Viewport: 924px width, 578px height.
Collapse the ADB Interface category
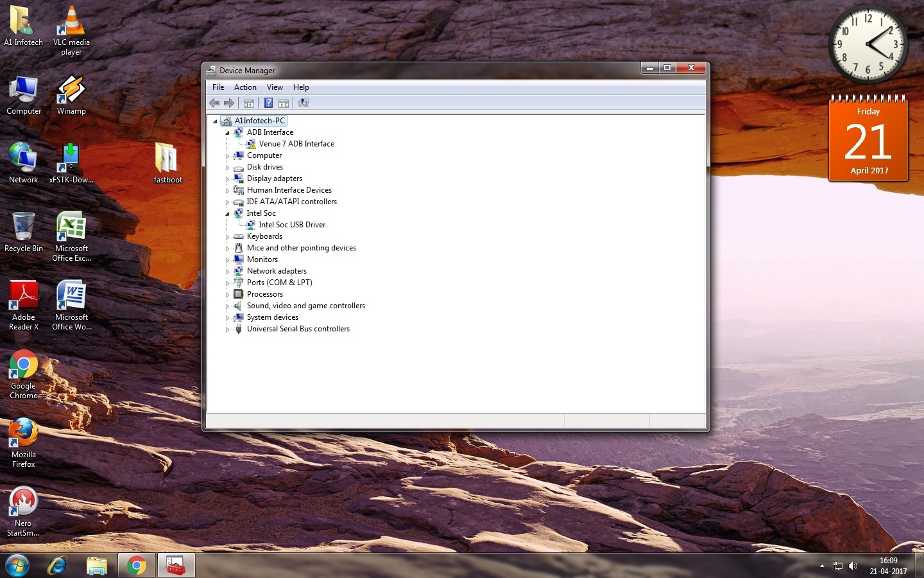click(x=227, y=133)
